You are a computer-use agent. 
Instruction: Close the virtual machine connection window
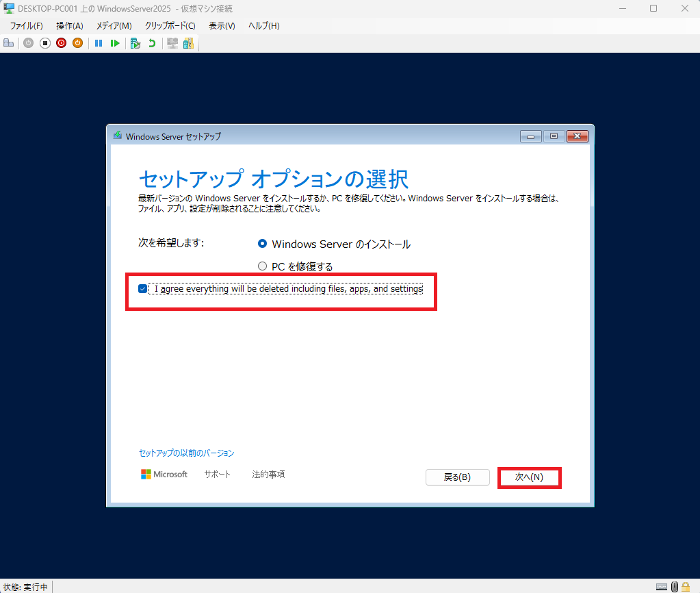click(685, 8)
